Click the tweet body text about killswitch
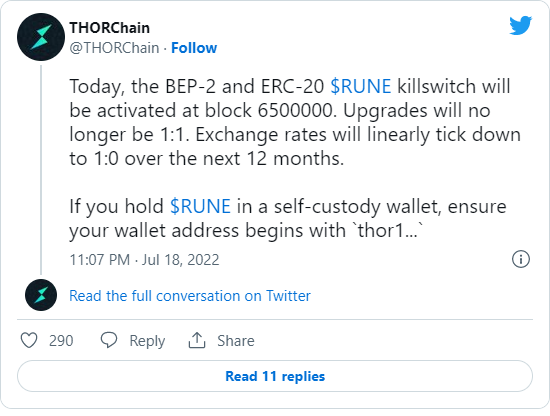Screen dimensions: 550x416 (295, 122)
